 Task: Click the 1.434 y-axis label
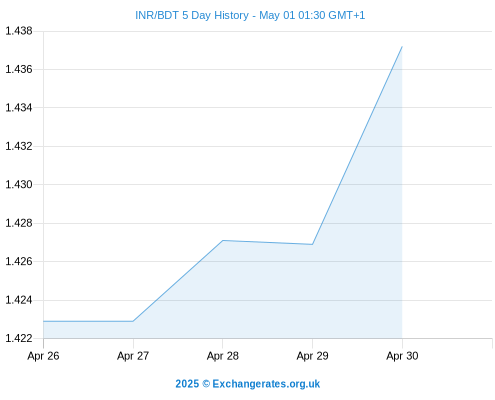[x=19, y=108]
